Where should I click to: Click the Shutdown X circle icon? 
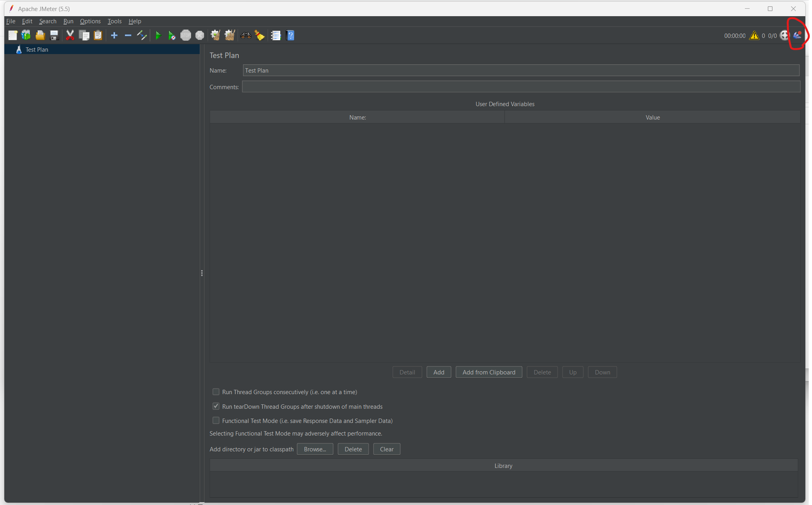click(x=200, y=36)
